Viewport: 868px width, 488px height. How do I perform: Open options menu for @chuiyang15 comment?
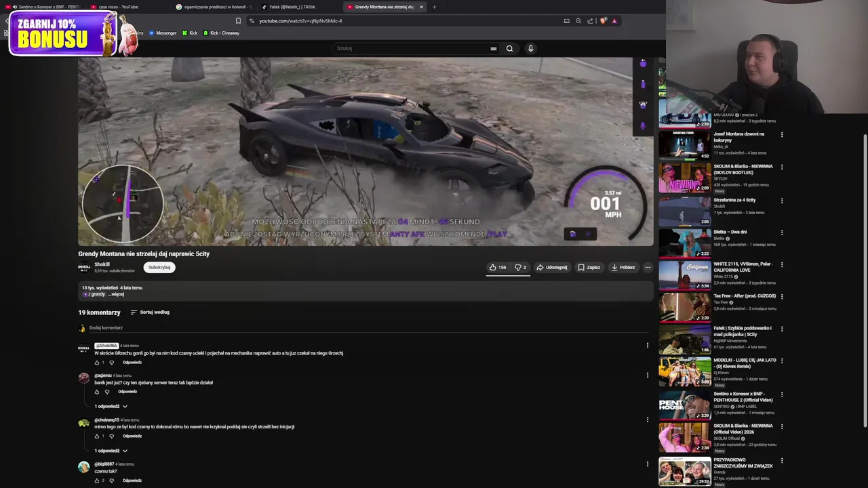point(647,420)
